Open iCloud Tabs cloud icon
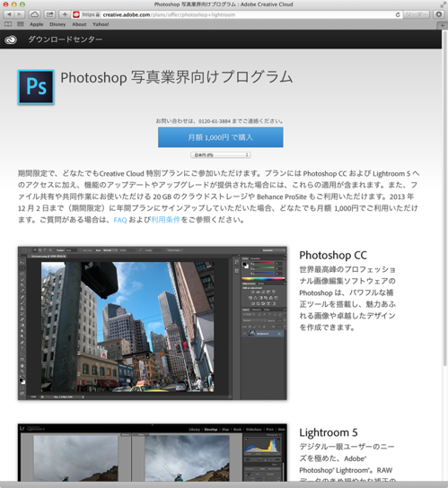Image resolution: width=448 pixels, height=488 pixels. pyautogui.click(x=35, y=14)
